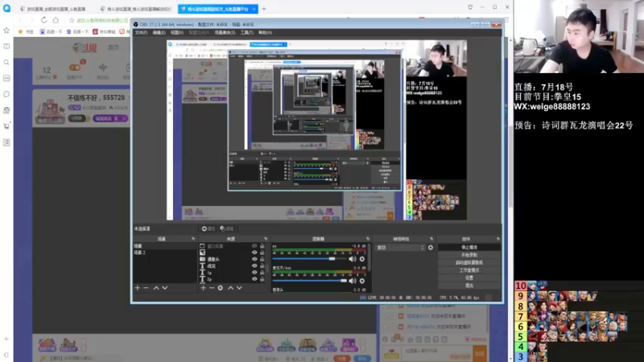The height and width of the screenshot is (362, 644).
Task: Add a new source with the Sources panel plus icon
Action: tap(204, 288)
